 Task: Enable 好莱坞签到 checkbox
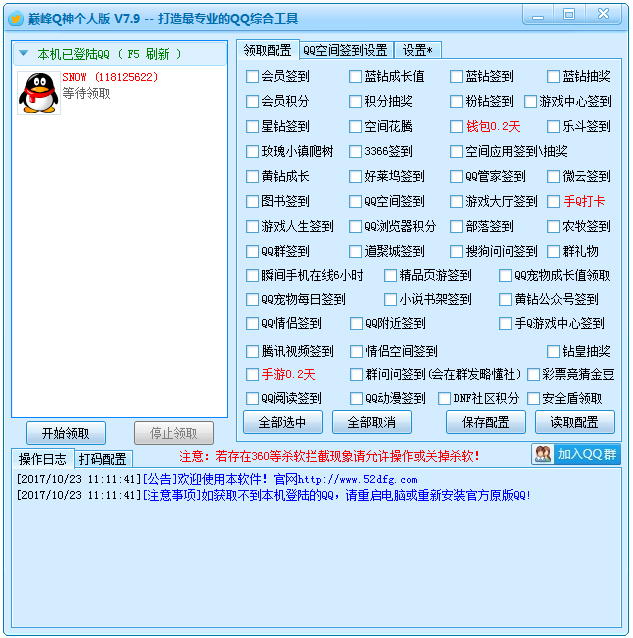tap(355, 177)
